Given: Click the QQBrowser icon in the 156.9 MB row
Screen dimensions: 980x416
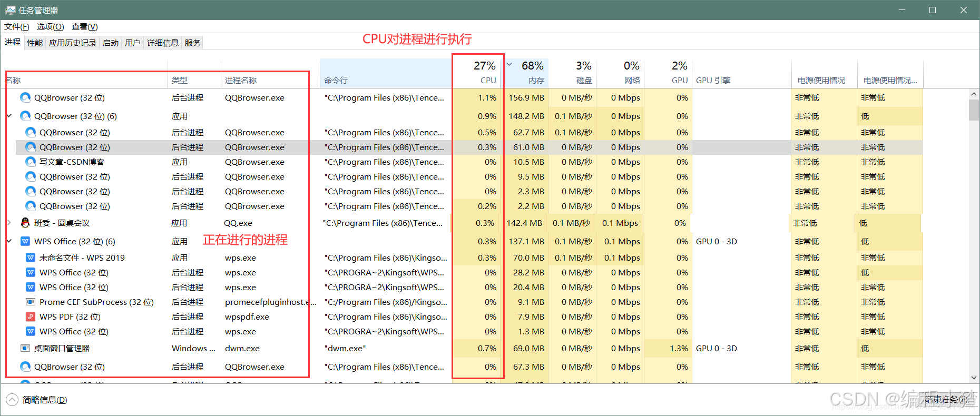Looking at the screenshot, I should click(x=25, y=97).
